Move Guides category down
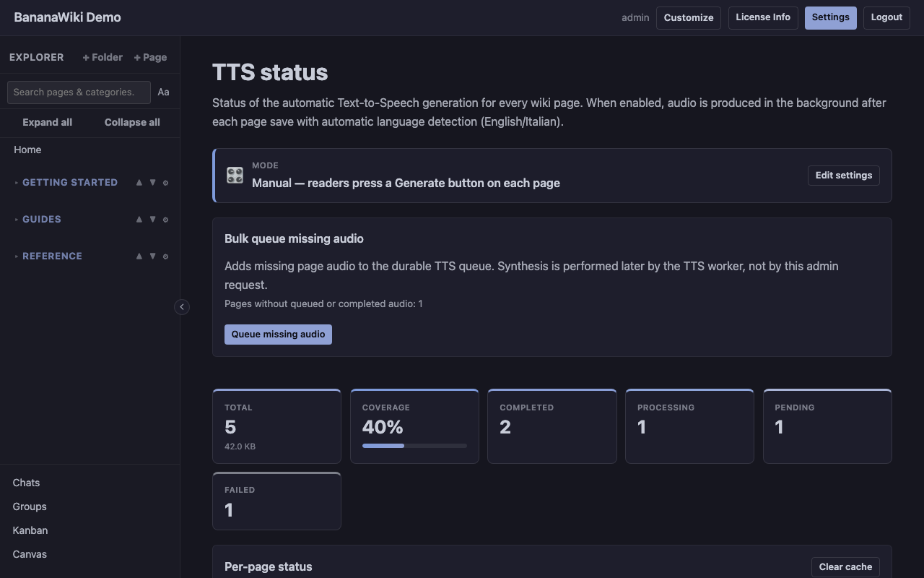The width and height of the screenshot is (924, 578). (x=152, y=220)
